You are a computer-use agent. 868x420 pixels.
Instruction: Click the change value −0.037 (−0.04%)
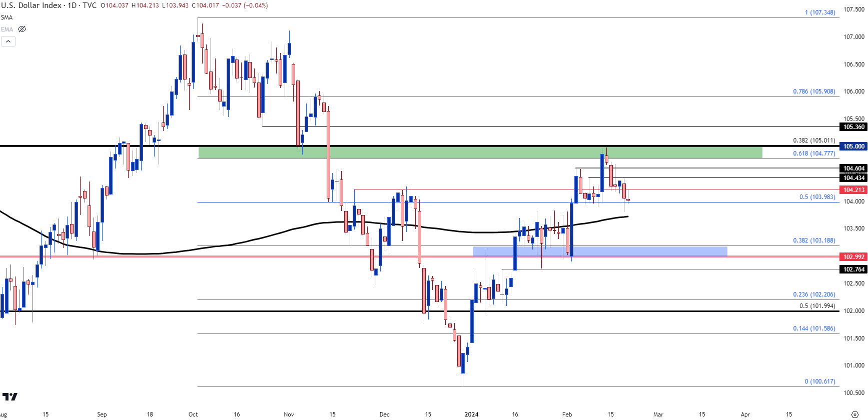(245, 5)
